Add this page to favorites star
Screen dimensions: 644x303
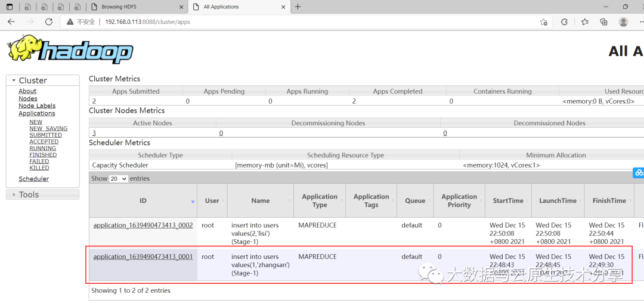(x=544, y=21)
